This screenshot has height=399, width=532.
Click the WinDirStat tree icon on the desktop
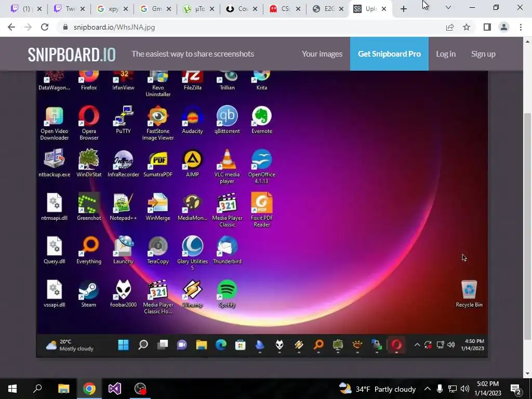[89, 163]
